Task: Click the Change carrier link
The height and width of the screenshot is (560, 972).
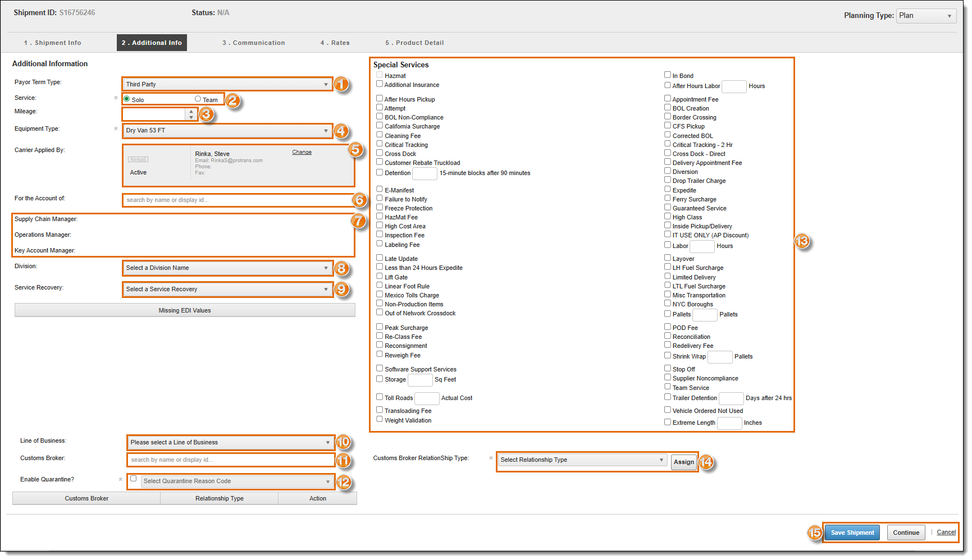Action: point(302,152)
